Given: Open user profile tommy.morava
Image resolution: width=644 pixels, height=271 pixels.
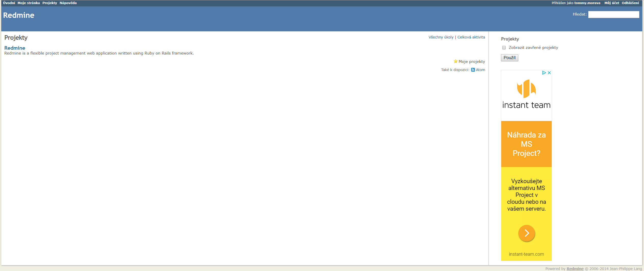Looking at the screenshot, I should click(x=587, y=3).
